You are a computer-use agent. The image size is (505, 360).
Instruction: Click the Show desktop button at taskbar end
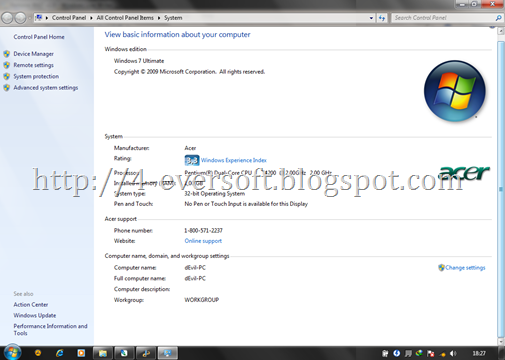point(501,353)
